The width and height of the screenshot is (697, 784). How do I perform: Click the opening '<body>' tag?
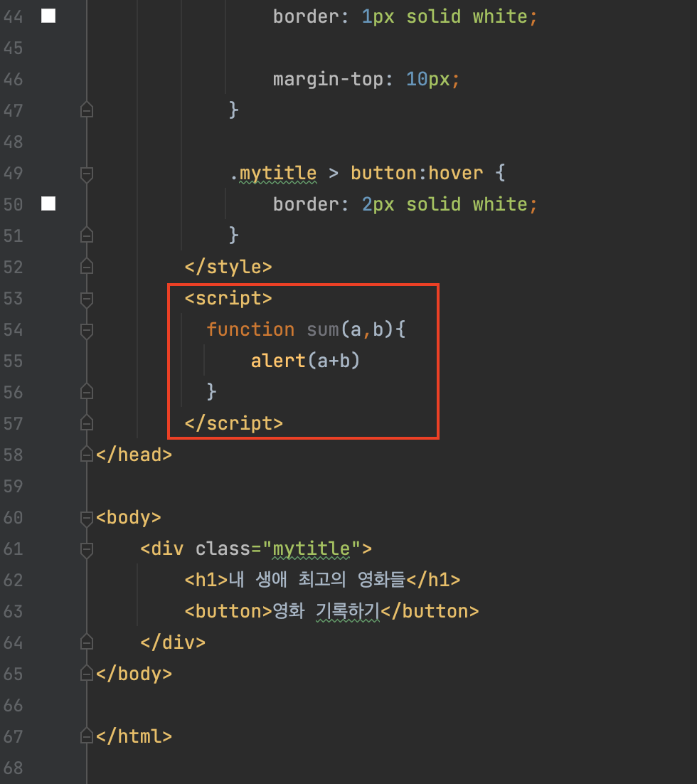[x=129, y=517]
